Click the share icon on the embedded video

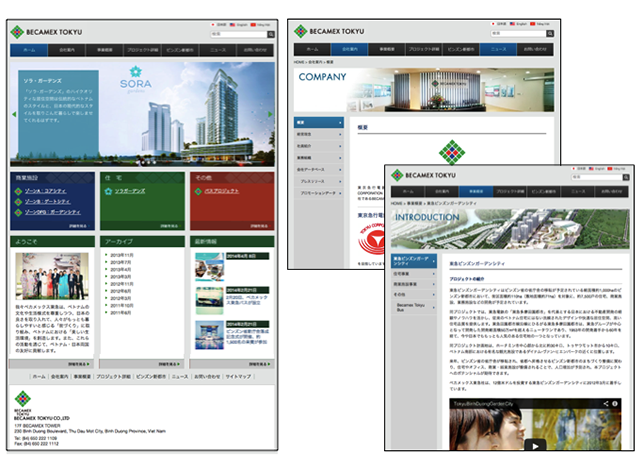(606, 403)
